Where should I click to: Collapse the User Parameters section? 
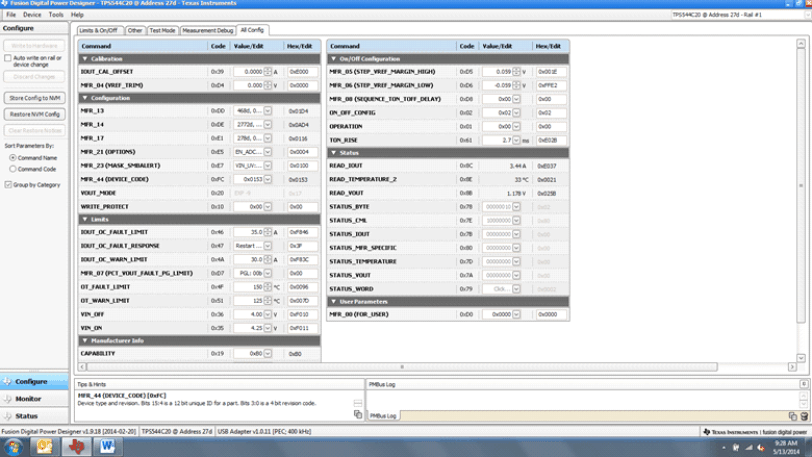pos(334,302)
